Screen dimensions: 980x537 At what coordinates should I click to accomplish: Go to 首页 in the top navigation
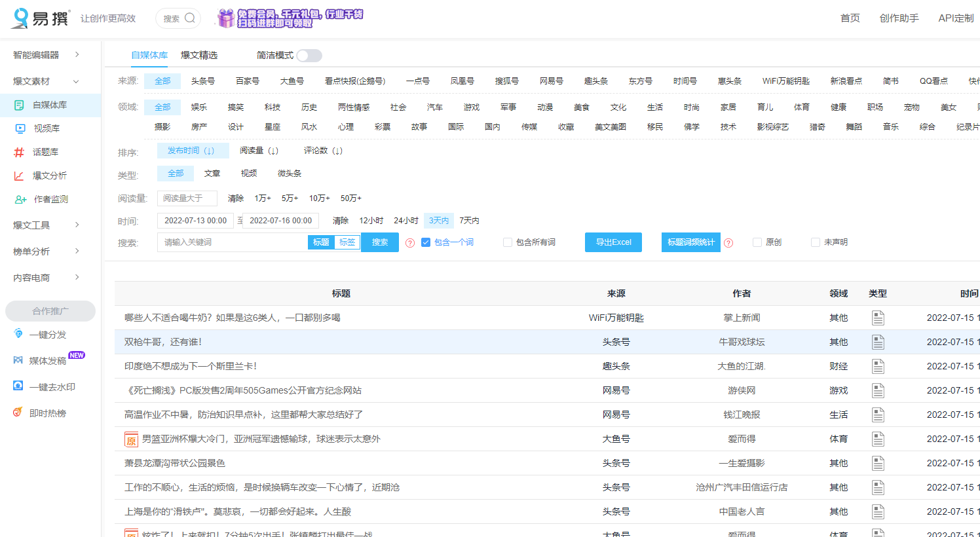tap(850, 18)
